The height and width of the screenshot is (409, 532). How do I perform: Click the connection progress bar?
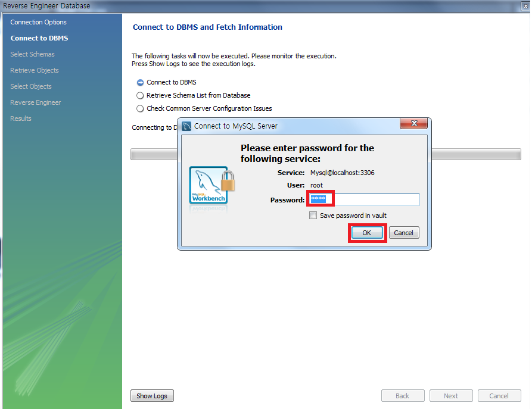(x=326, y=154)
